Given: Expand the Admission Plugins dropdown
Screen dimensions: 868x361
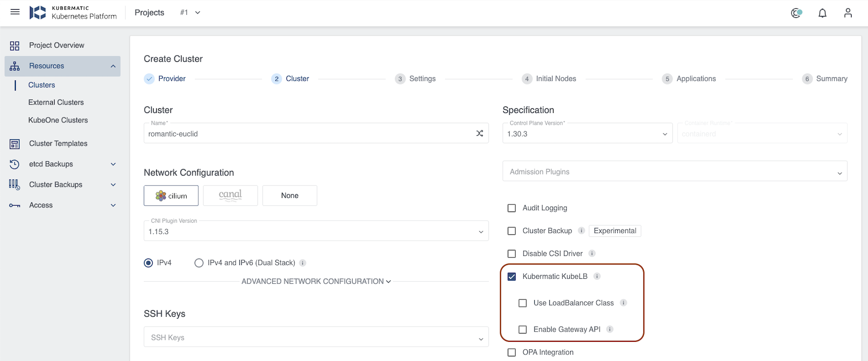Looking at the screenshot, I should 674,172.
